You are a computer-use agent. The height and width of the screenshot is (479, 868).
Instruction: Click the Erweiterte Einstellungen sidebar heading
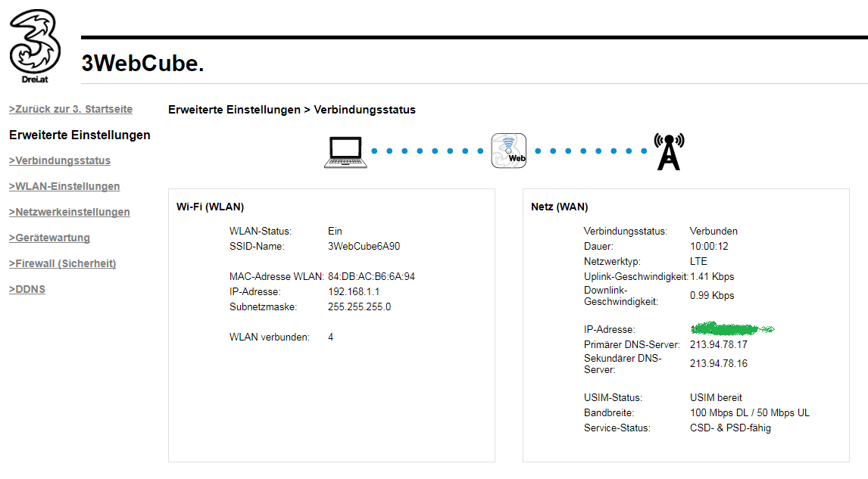click(80, 135)
